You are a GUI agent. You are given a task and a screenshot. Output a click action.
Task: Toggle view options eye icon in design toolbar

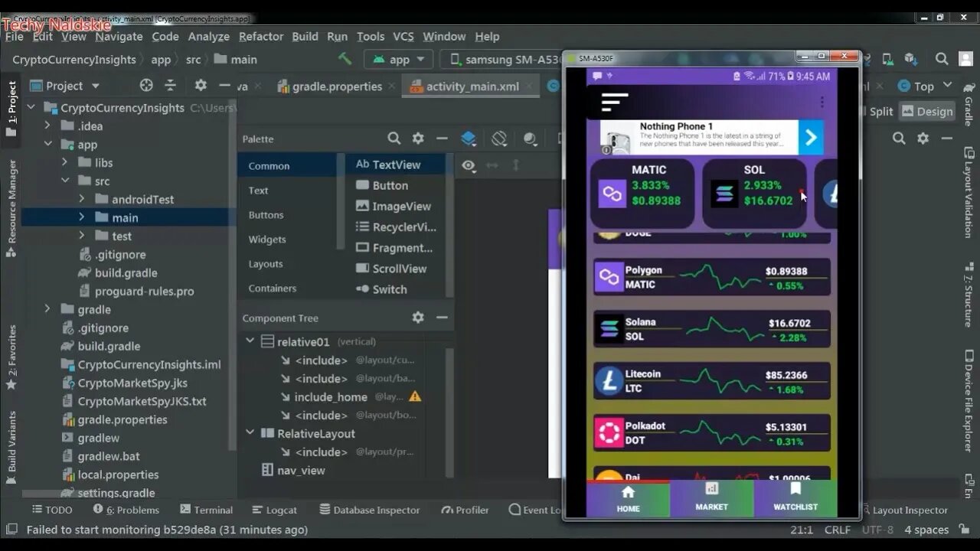pos(469,165)
